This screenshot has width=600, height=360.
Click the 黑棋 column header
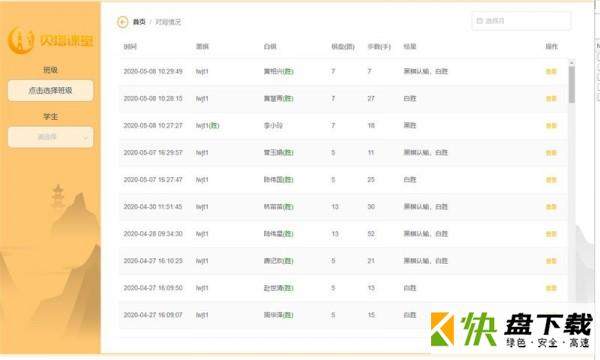(x=202, y=47)
